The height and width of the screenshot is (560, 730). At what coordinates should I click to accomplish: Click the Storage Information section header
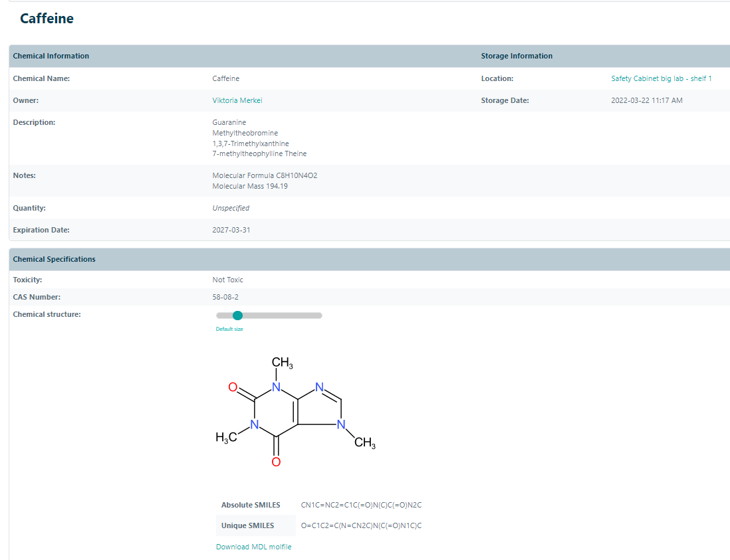pos(517,56)
